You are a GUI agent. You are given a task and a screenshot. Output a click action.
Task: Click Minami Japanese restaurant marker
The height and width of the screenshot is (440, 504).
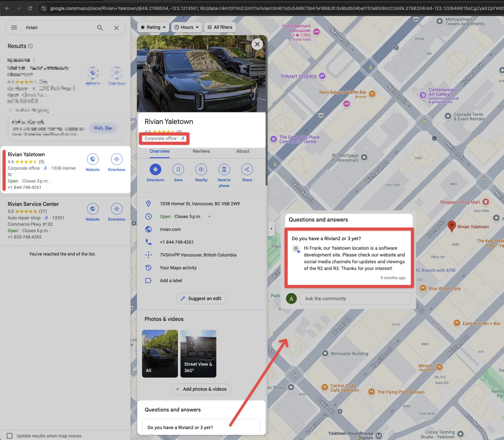coord(439,367)
